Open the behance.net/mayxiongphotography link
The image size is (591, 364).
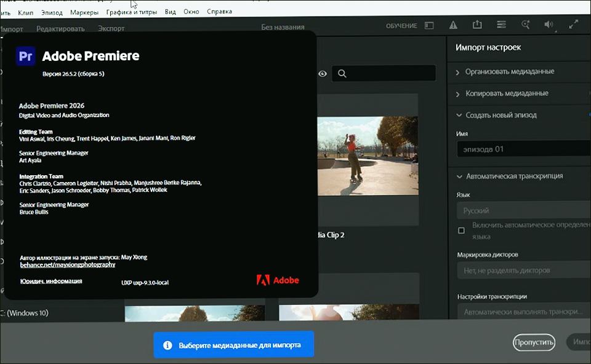tap(68, 264)
